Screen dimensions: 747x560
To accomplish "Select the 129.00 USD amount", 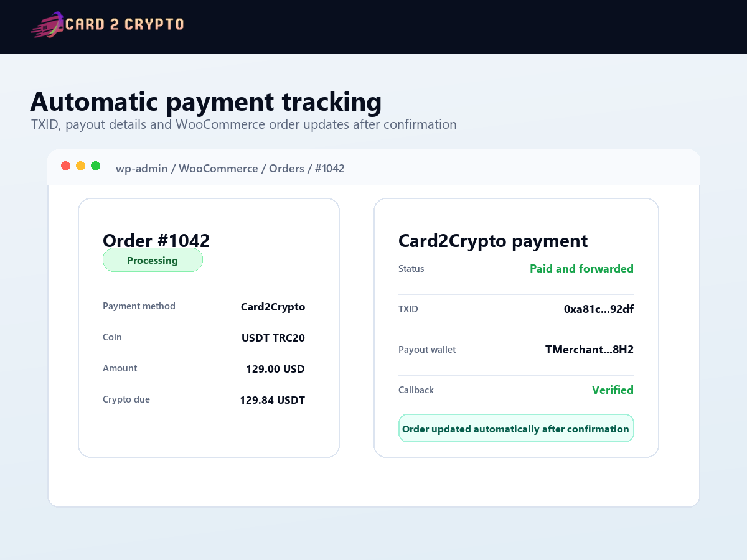I will click(275, 369).
